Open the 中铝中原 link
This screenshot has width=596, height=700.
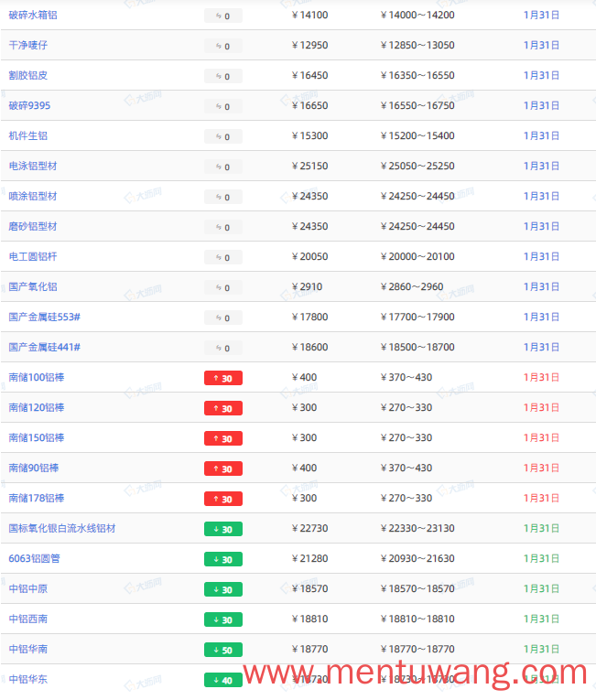coord(28,589)
